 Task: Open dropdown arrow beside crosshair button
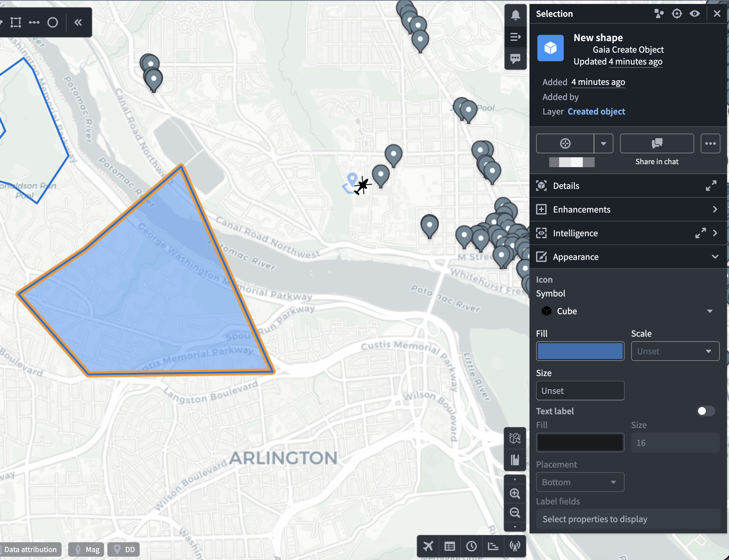click(x=603, y=144)
